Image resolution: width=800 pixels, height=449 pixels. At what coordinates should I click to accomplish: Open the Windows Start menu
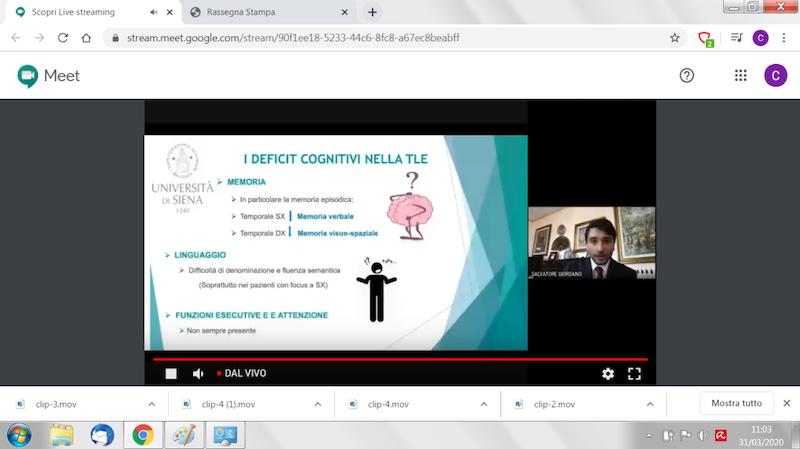19,435
